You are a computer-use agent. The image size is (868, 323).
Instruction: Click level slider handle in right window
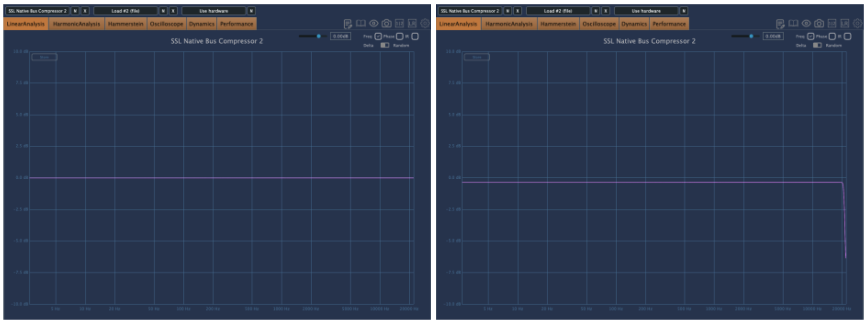tap(751, 36)
